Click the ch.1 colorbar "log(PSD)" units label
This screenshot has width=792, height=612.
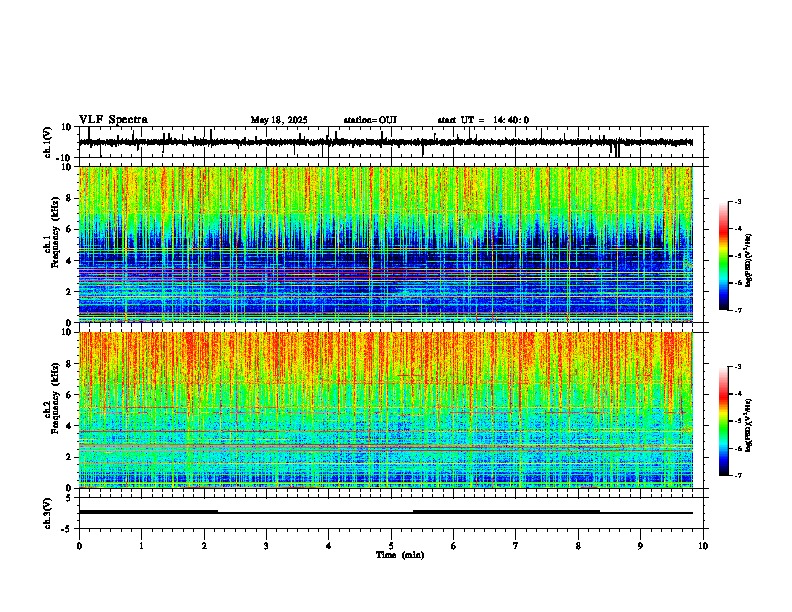[749, 261]
